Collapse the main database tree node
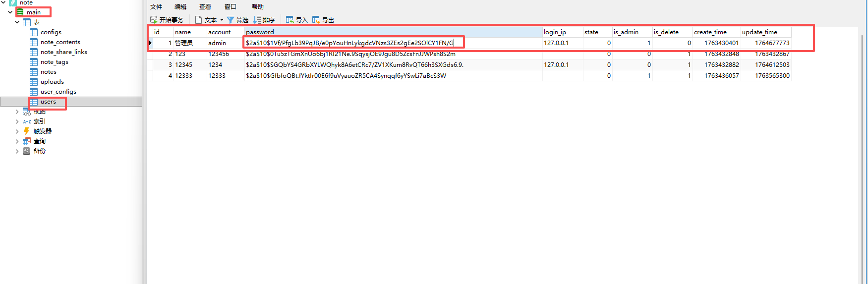 click(10, 12)
